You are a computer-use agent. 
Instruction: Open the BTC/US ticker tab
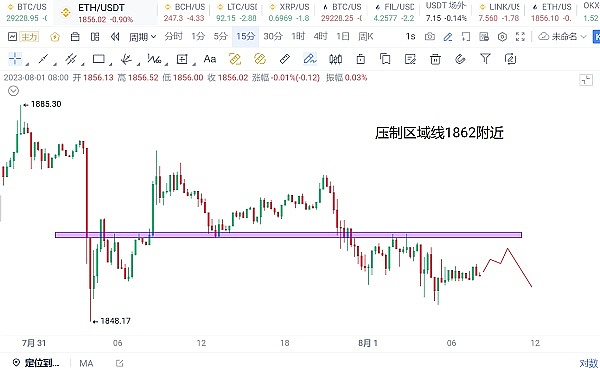[x=27, y=12]
